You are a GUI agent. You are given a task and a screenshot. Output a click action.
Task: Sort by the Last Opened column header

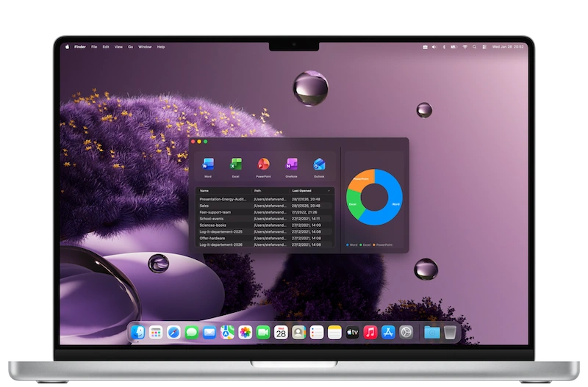point(301,191)
